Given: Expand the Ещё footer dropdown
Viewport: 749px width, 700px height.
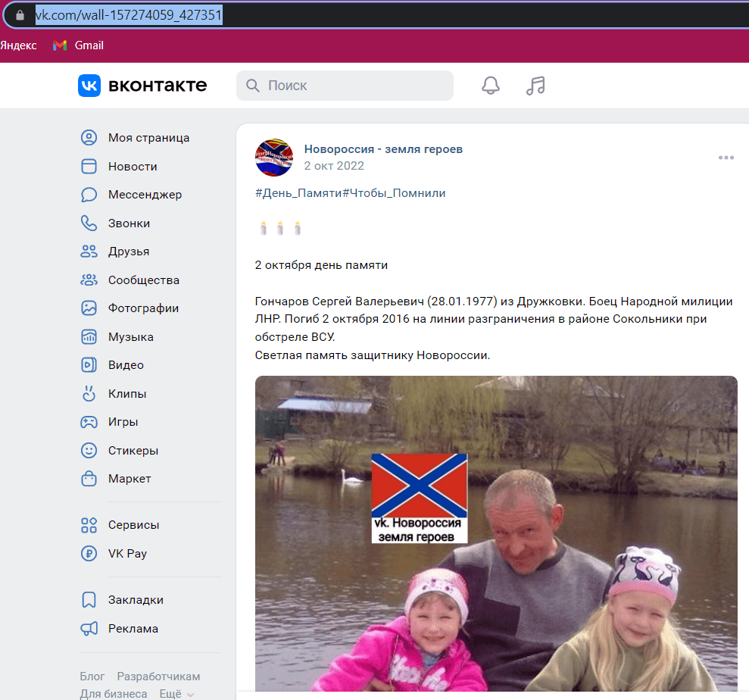Looking at the screenshot, I should 176,694.
